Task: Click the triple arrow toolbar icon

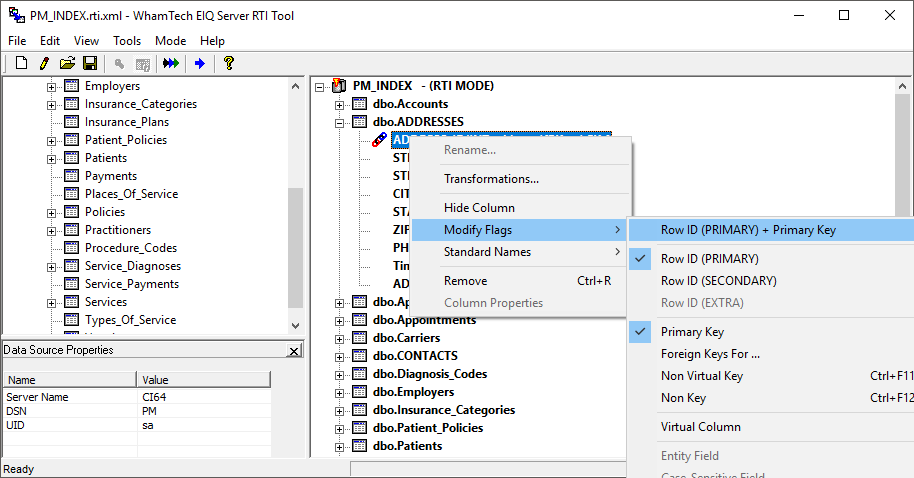Action: click(x=171, y=63)
